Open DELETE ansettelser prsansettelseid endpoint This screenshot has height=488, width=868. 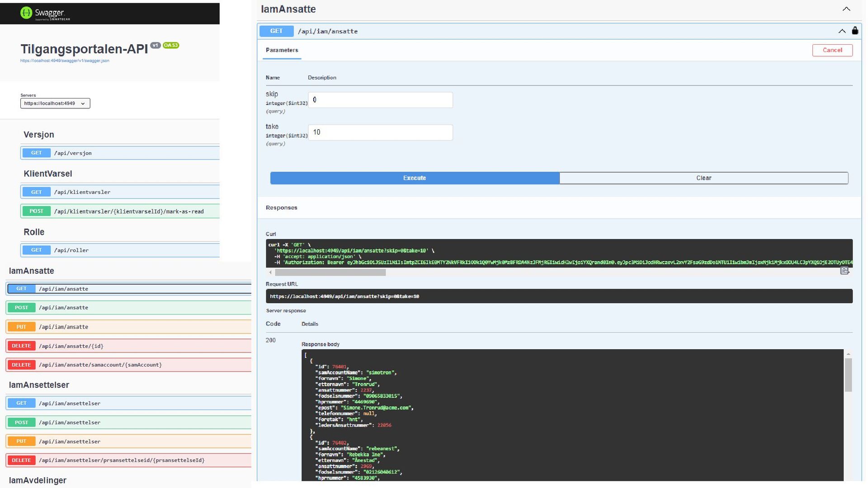click(x=129, y=460)
